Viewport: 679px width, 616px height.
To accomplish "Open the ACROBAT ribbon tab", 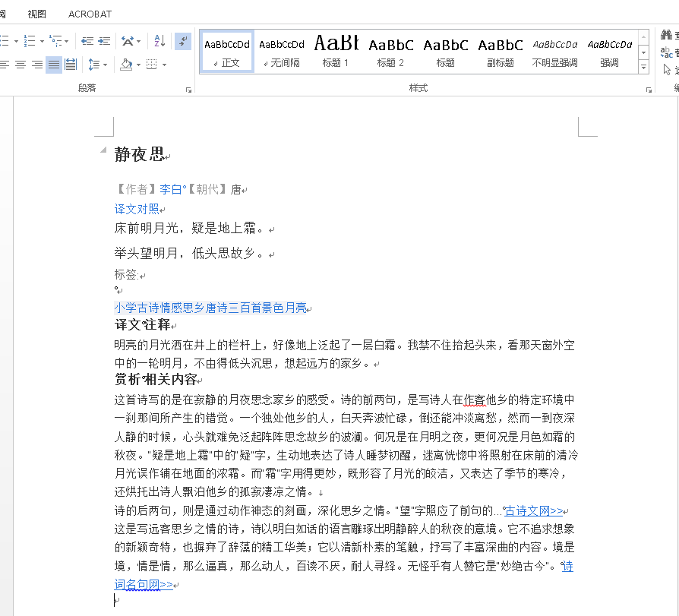I will pyautogui.click(x=90, y=14).
